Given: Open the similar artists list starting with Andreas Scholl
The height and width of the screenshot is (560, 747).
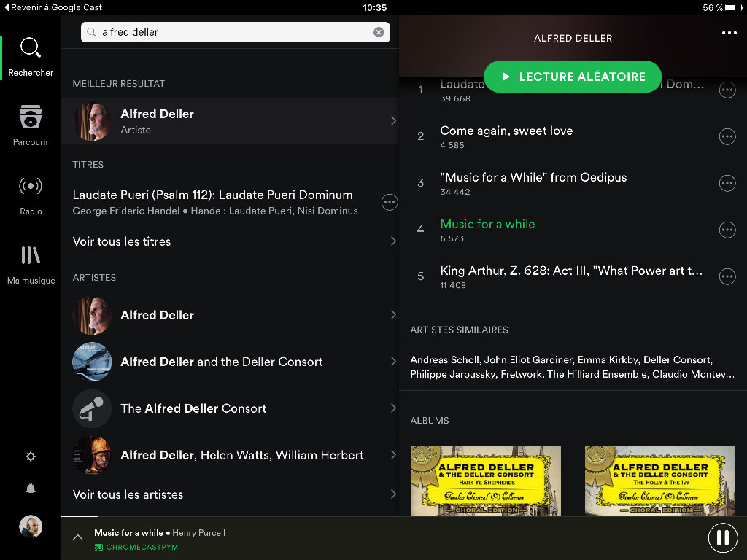Looking at the screenshot, I should tap(572, 367).
